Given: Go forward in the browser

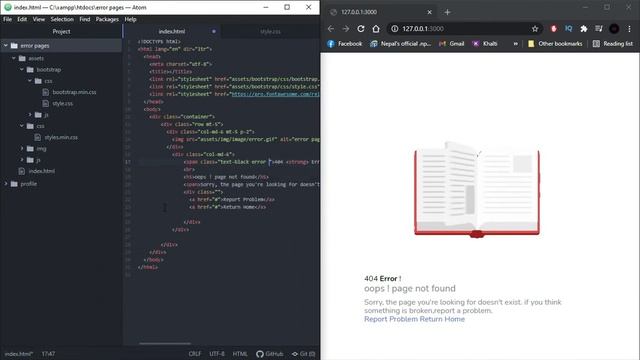Looking at the screenshot, I should pyautogui.click(x=346, y=29).
